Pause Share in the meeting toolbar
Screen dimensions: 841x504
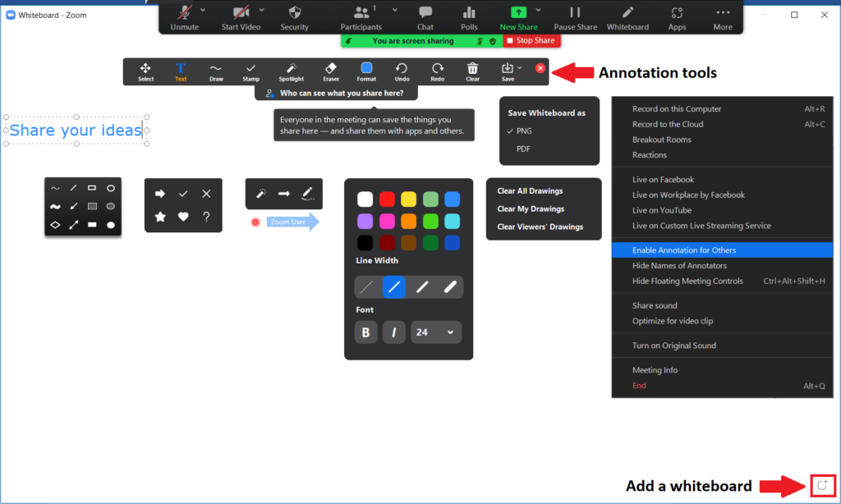[575, 18]
